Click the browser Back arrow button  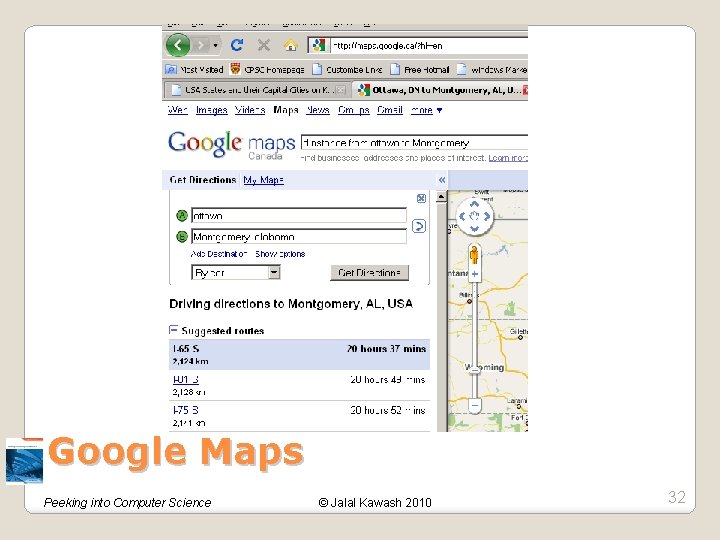coord(178,45)
